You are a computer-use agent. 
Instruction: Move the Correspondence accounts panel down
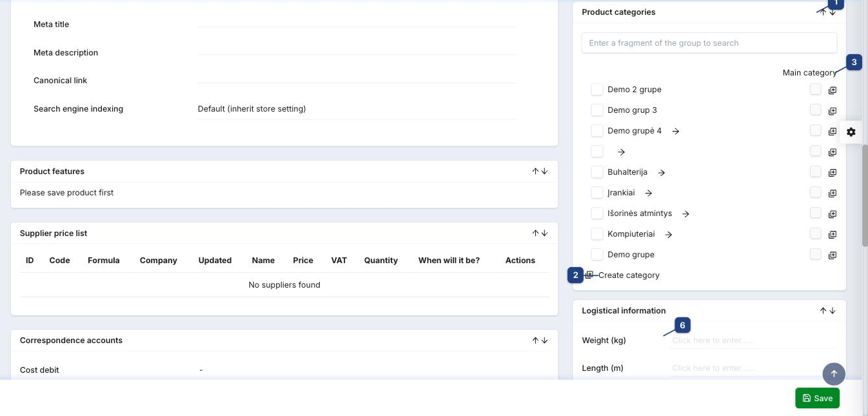544,340
